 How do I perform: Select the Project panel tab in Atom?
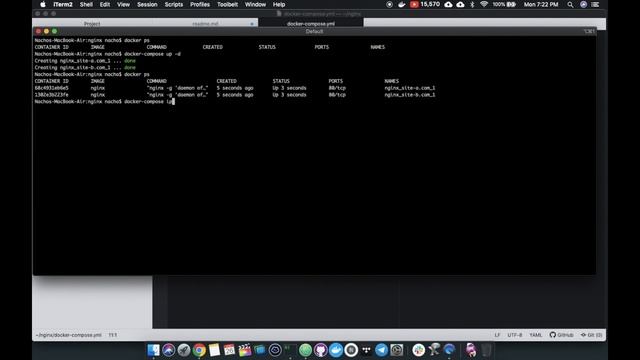(92, 23)
